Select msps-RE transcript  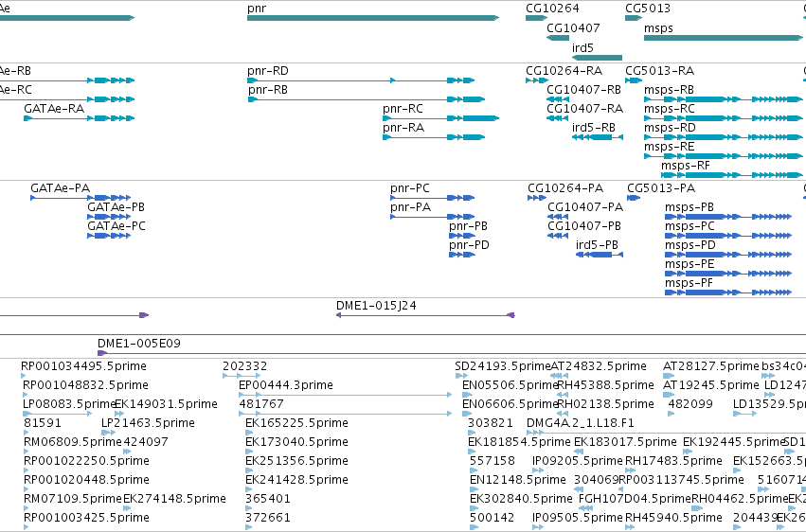(x=724, y=156)
